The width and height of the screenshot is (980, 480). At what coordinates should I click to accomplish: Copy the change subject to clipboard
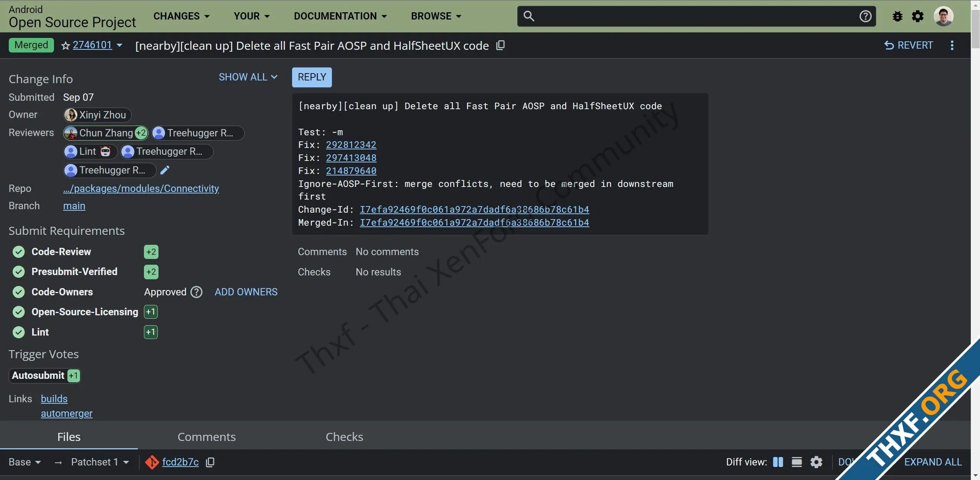pyautogui.click(x=500, y=46)
